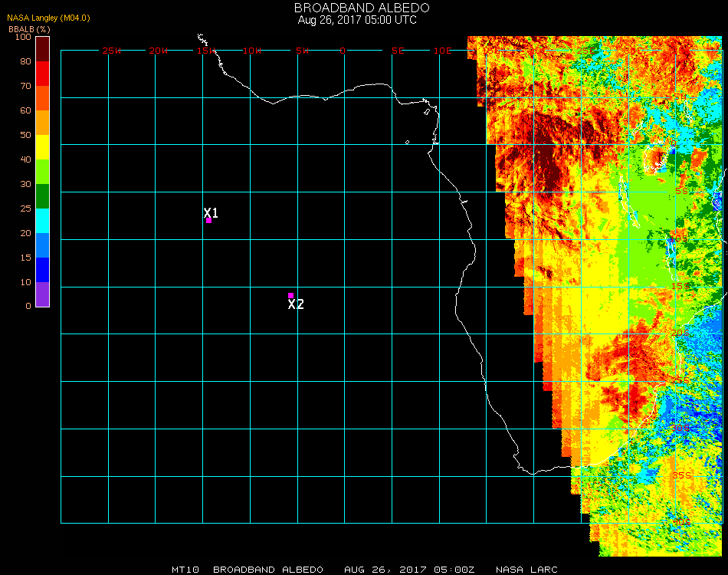
Task: Click the 20W longitude label
Action: click(x=159, y=51)
